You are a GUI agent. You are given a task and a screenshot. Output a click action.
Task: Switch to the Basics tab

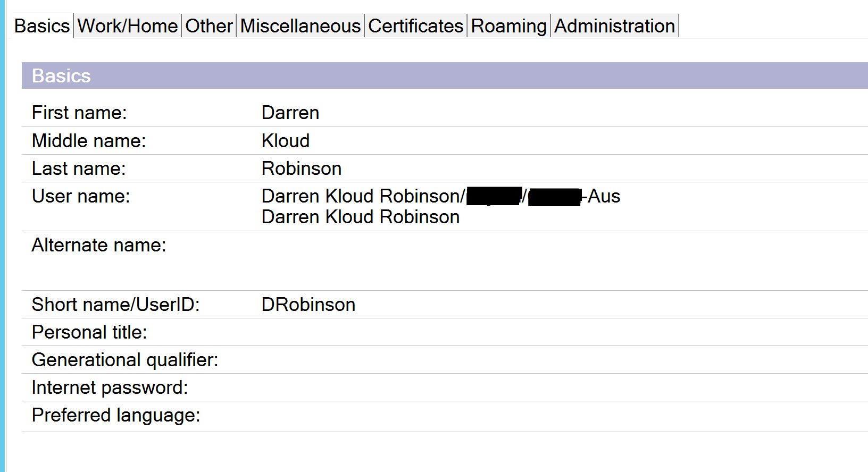[41, 26]
